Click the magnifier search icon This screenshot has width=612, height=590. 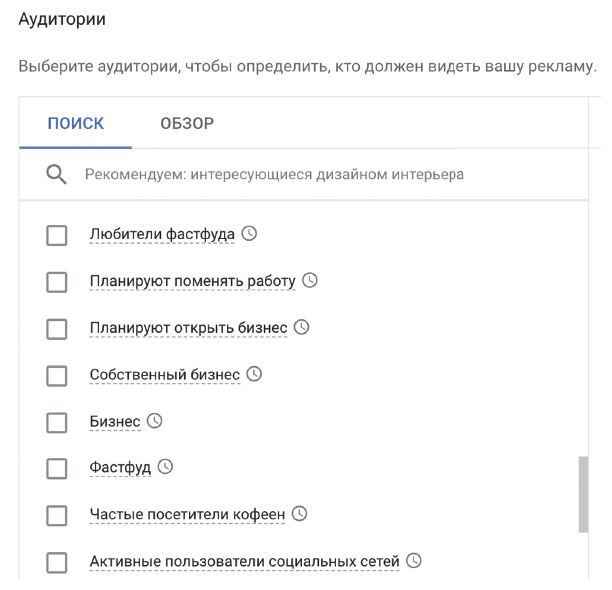tap(56, 174)
